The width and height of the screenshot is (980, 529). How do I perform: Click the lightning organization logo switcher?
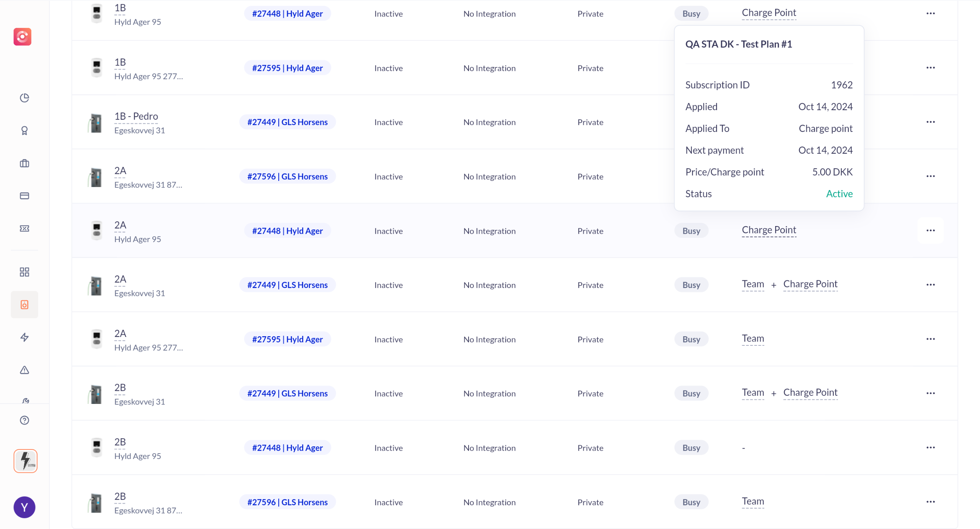coord(25,461)
